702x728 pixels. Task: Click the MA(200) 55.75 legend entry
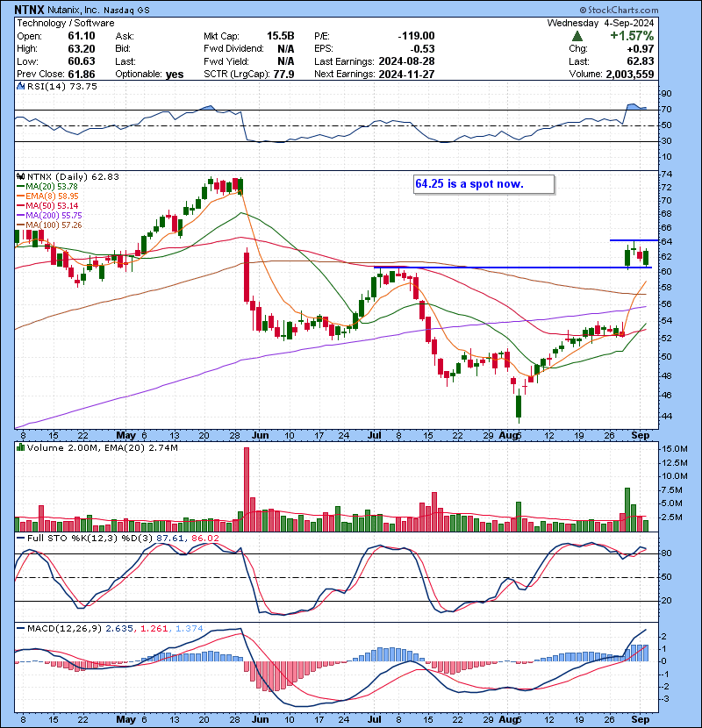click(49, 216)
